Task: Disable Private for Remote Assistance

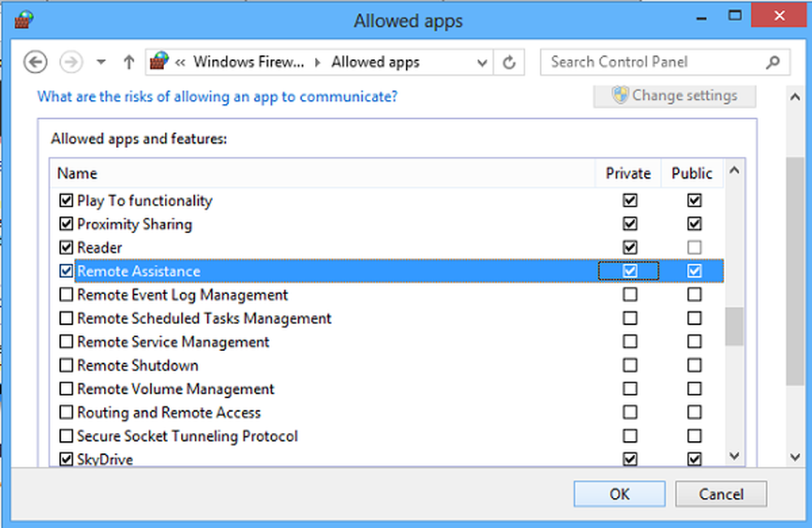Action: 629,271
